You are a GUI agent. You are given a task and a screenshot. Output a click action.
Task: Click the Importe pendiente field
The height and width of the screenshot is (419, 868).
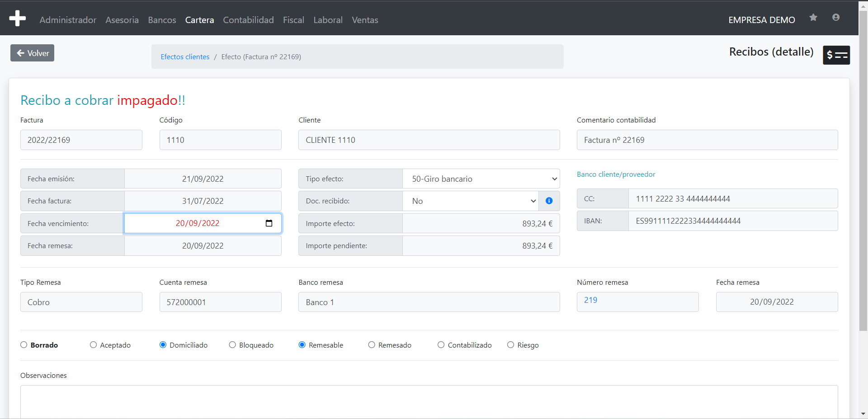pyautogui.click(x=481, y=245)
